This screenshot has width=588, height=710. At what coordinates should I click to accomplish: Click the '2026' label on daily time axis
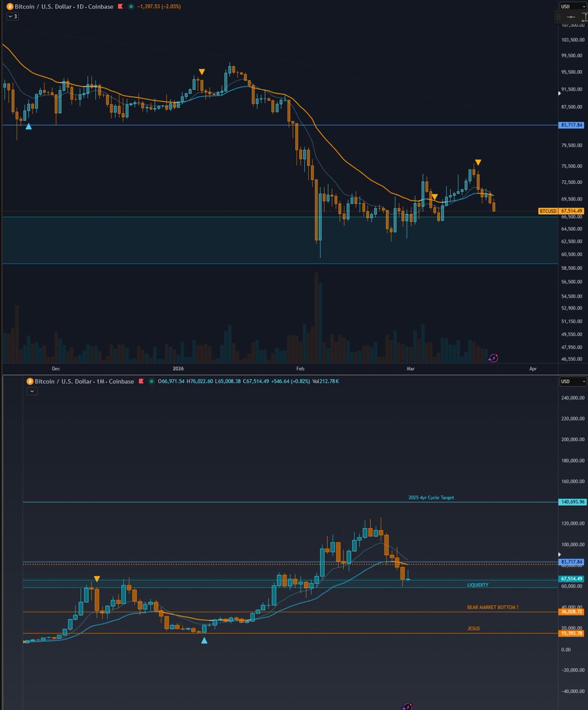[x=178, y=368]
